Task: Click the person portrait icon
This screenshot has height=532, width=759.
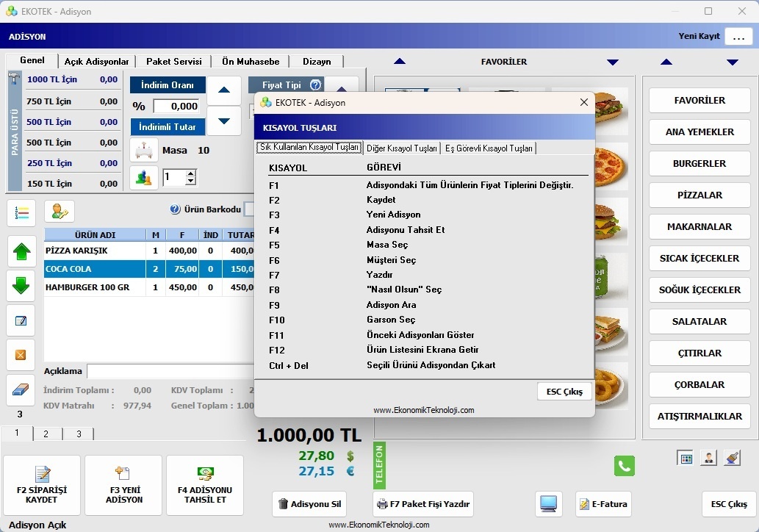Action: pos(708,459)
